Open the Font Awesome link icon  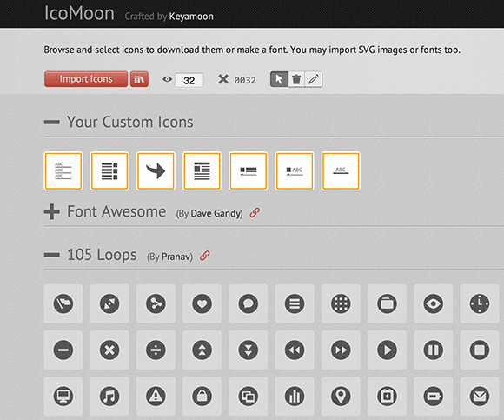255,212
